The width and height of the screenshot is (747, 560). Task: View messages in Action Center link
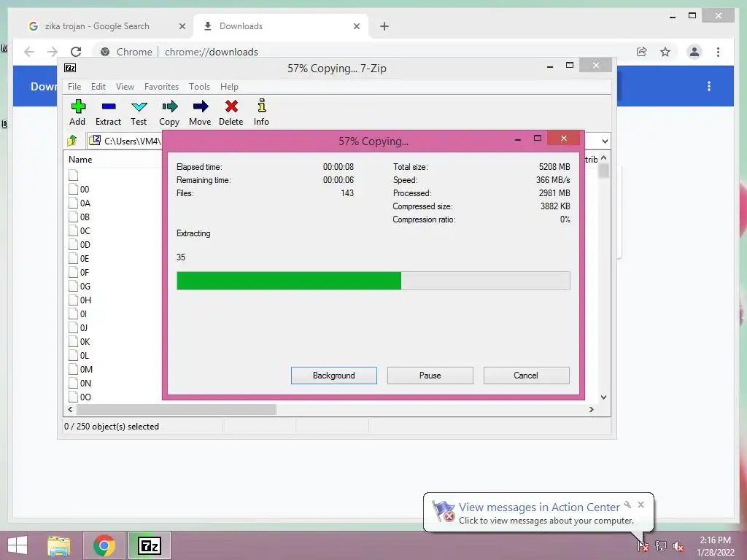tap(539, 507)
